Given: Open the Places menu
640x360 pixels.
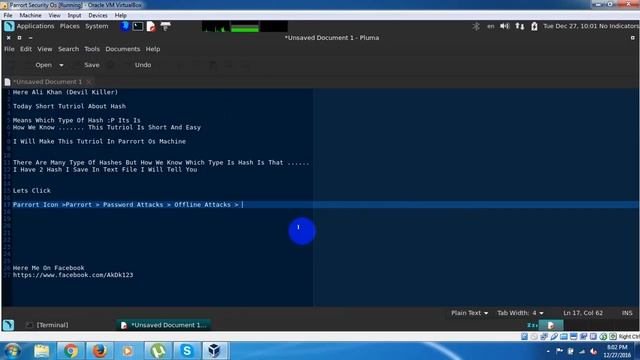Looking at the screenshot, I should [x=70, y=26].
